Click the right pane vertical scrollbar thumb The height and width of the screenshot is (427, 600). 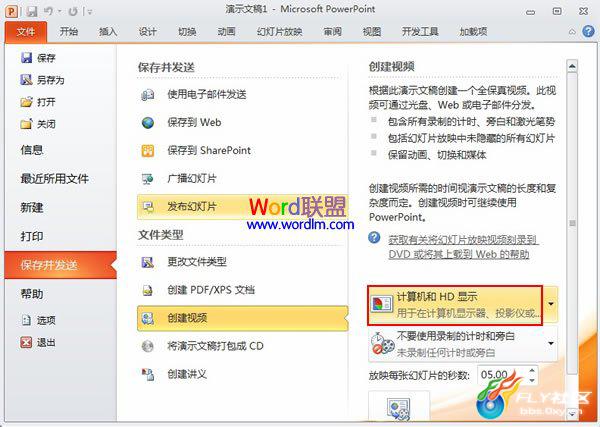click(572, 223)
